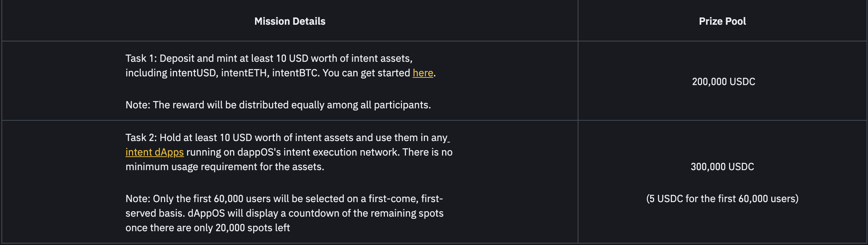Image resolution: width=868 pixels, height=245 pixels.
Task: Select the "200,000 USDC" prize amount
Action: [x=723, y=82]
